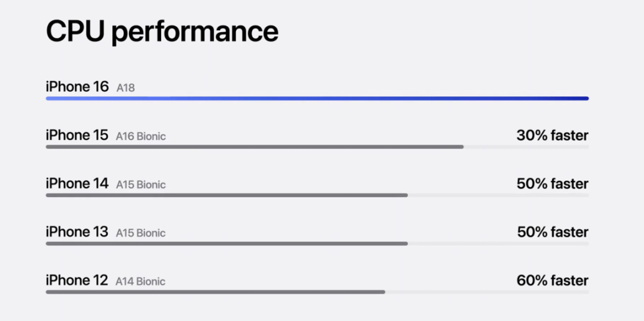
Task: Click the 60% faster text
Action: [552, 281]
